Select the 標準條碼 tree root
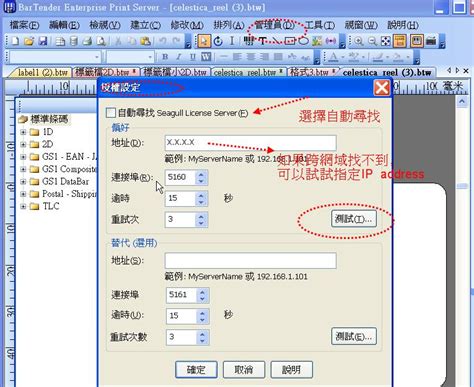 coord(49,119)
